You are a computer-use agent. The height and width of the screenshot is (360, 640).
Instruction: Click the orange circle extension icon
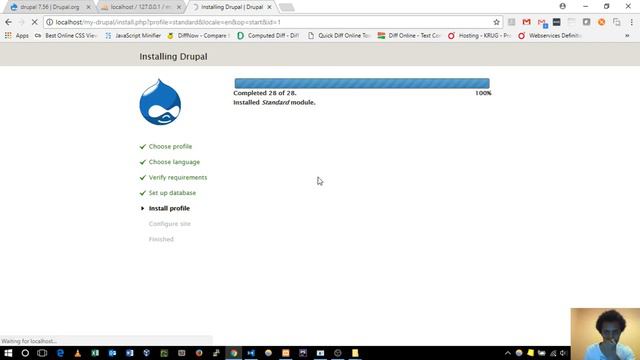[x=602, y=22]
